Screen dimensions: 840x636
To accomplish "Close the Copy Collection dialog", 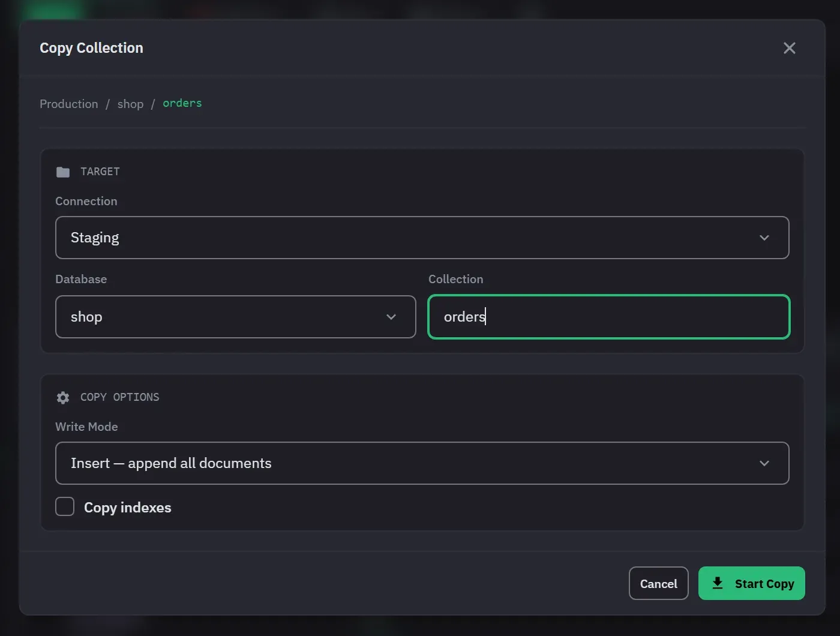I will 789,48.
